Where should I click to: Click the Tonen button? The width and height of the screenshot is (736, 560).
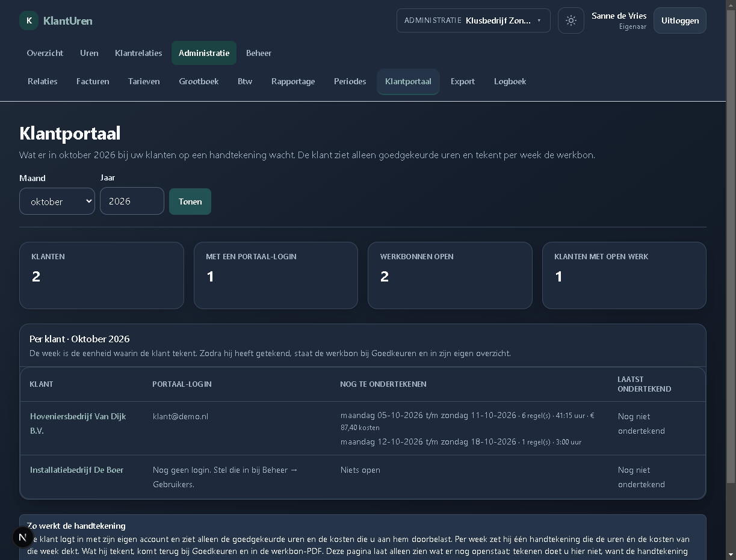tap(190, 202)
